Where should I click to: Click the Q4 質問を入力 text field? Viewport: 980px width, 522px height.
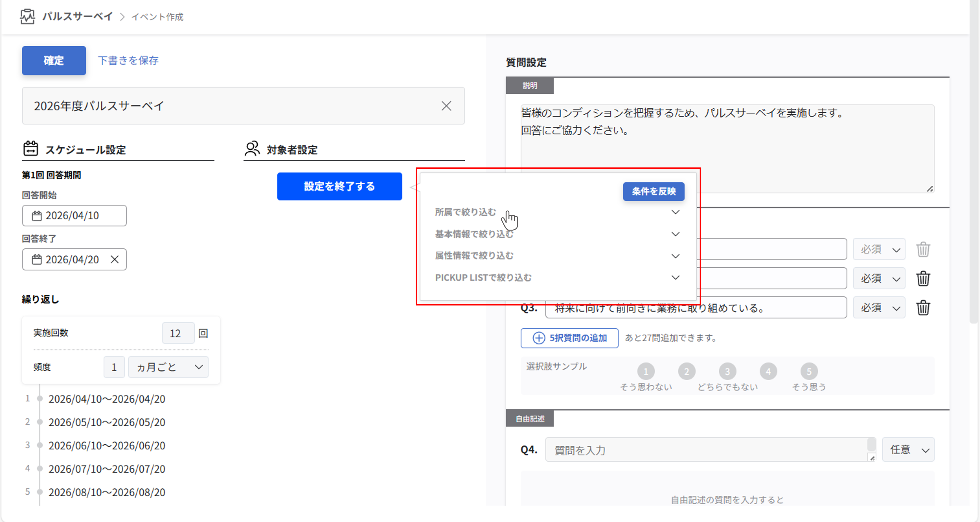[708, 450]
